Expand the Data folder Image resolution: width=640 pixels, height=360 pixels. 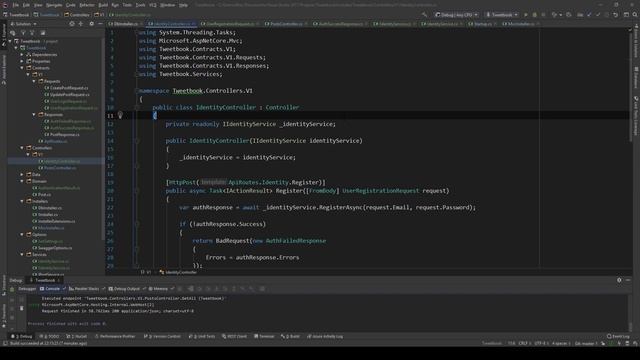click(22, 174)
